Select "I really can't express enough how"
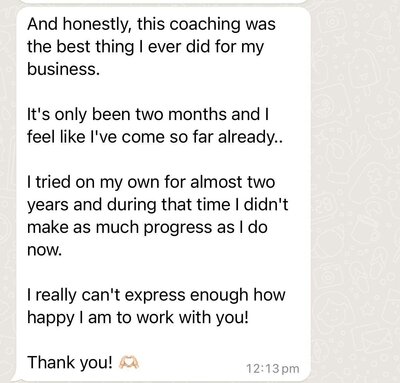The height and width of the screenshot is (383, 400). [156, 295]
